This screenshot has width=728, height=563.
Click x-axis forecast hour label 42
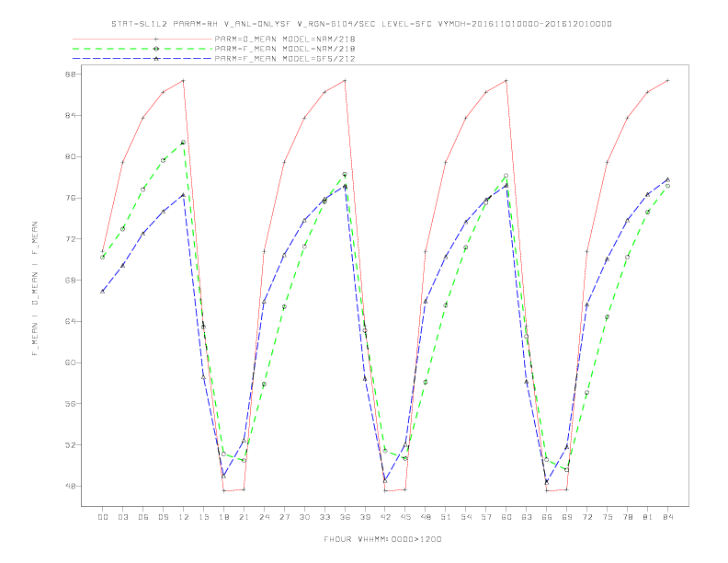pos(385,517)
